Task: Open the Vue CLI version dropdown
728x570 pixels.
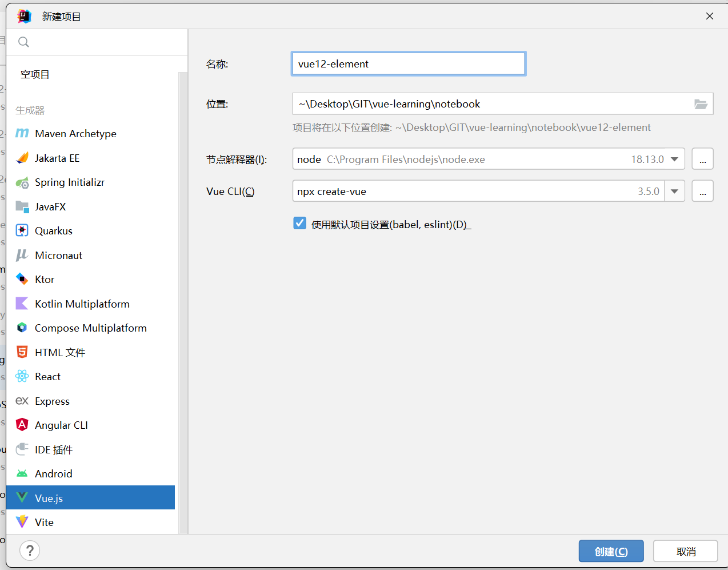Action: pos(674,191)
